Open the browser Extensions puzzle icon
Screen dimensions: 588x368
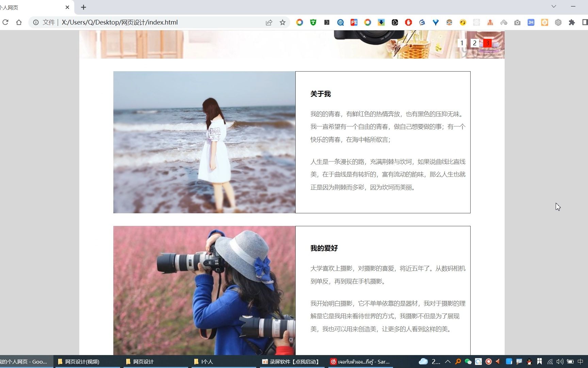[572, 22]
